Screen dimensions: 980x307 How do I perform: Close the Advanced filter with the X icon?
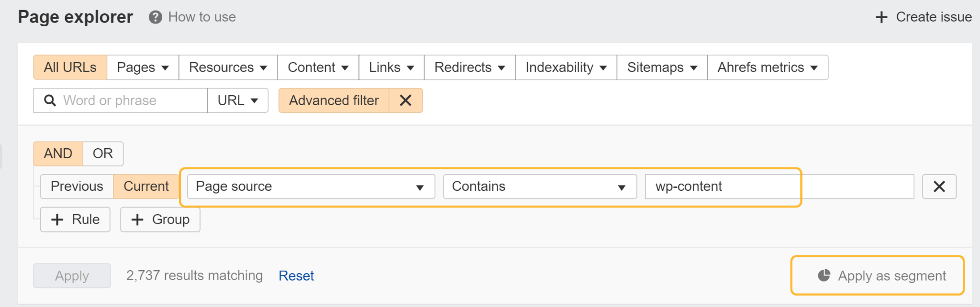(405, 100)
